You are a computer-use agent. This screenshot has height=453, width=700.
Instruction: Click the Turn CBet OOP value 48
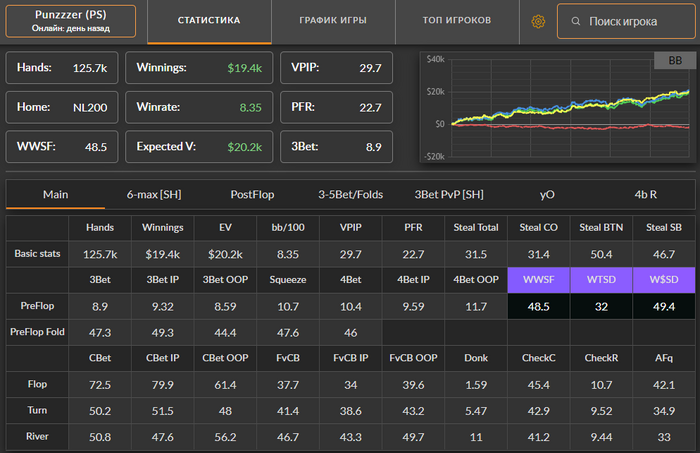(225, 411)
